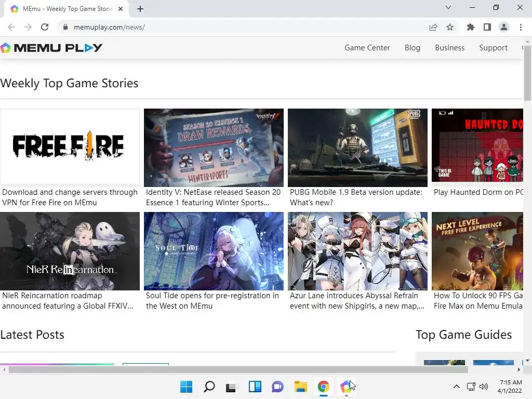Click the browser back arrow
The width and height of the screenshot is (532, 399).
[11, 27]
